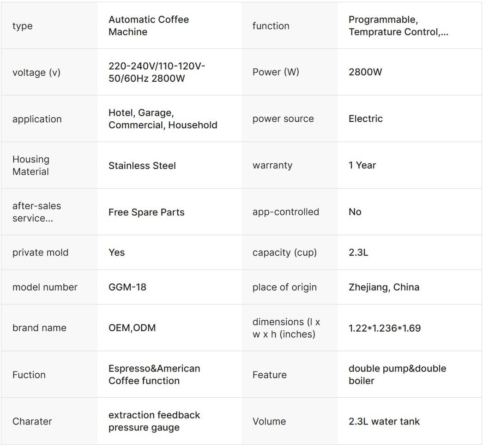Viewport: 483px width, 448px height.
Task: Select the 'OEM,ODM' brand name value
Action: [132, 328]
